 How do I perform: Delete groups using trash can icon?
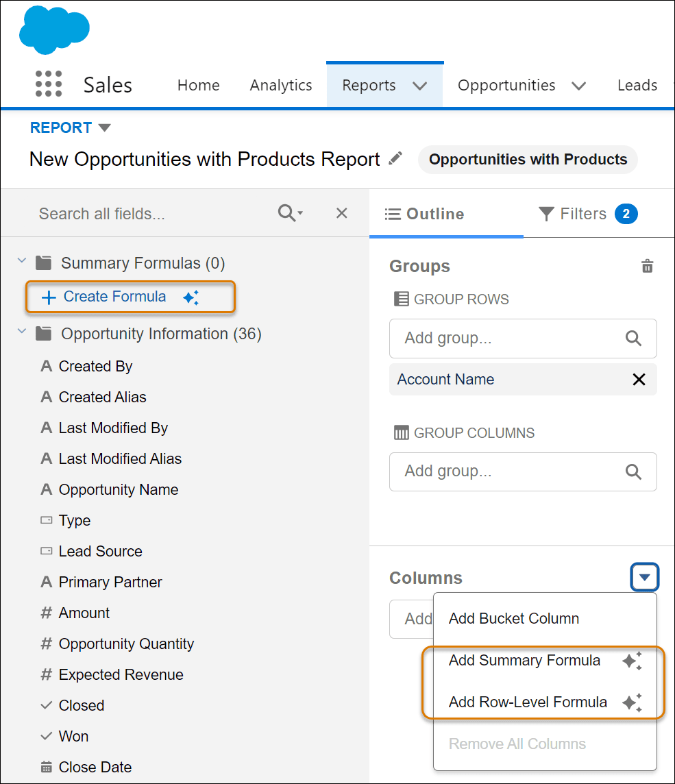point(647,265)
